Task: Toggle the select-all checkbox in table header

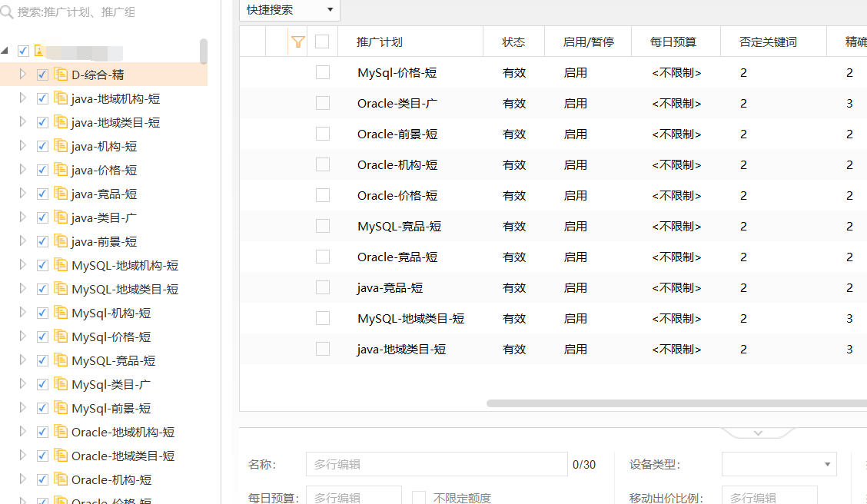Action: pos(322,41)
